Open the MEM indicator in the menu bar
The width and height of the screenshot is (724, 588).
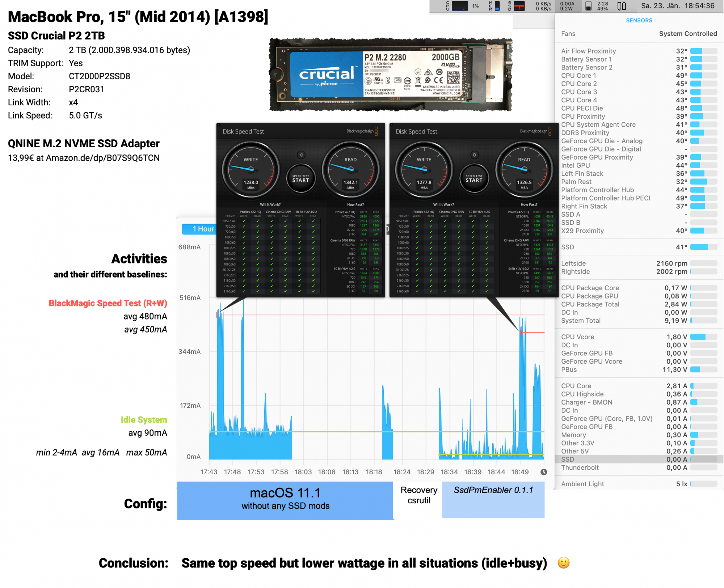497,6
